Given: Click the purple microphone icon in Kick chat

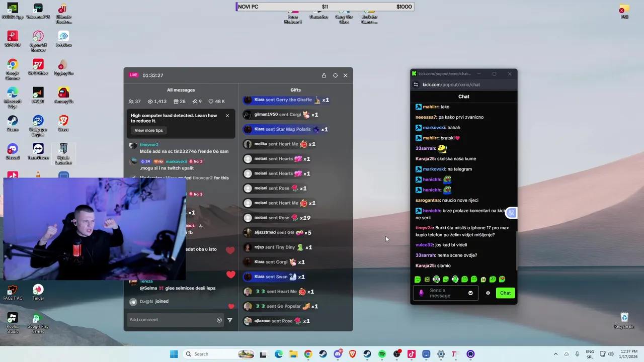Looking at the screenshot, I should click(x=422, y=293).
